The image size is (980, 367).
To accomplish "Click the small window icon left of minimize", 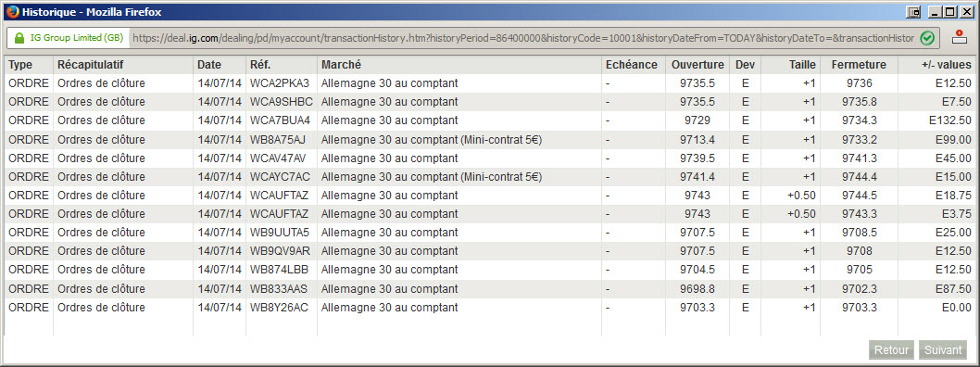I will [914, 11].
